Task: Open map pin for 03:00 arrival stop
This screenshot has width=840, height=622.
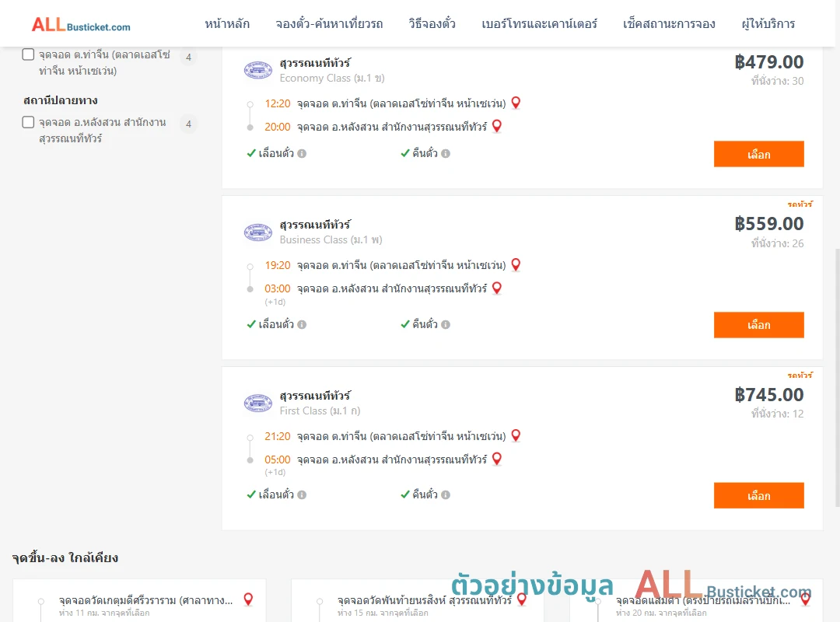Action: pyautogui.click(x=497, y=288)
